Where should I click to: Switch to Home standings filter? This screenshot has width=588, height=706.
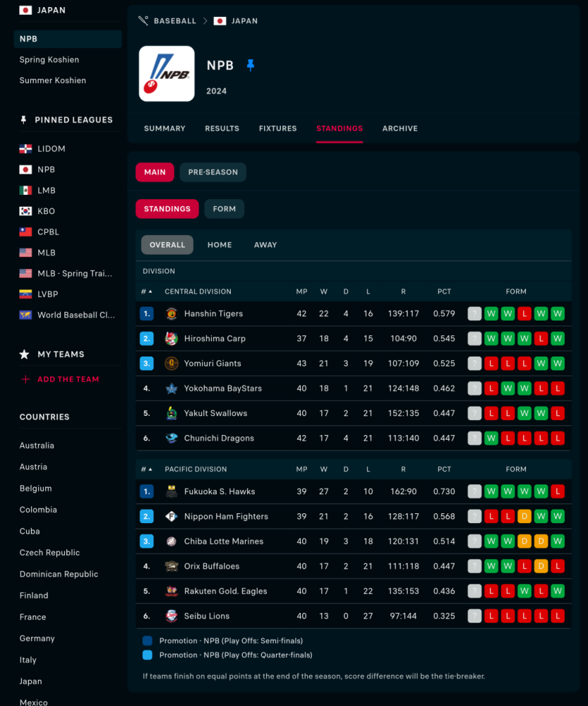tap(220, 245)
